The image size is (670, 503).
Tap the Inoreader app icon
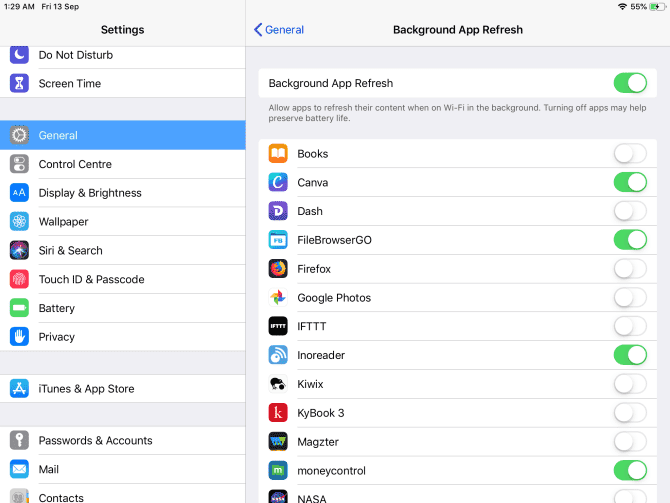coord(278,355)
